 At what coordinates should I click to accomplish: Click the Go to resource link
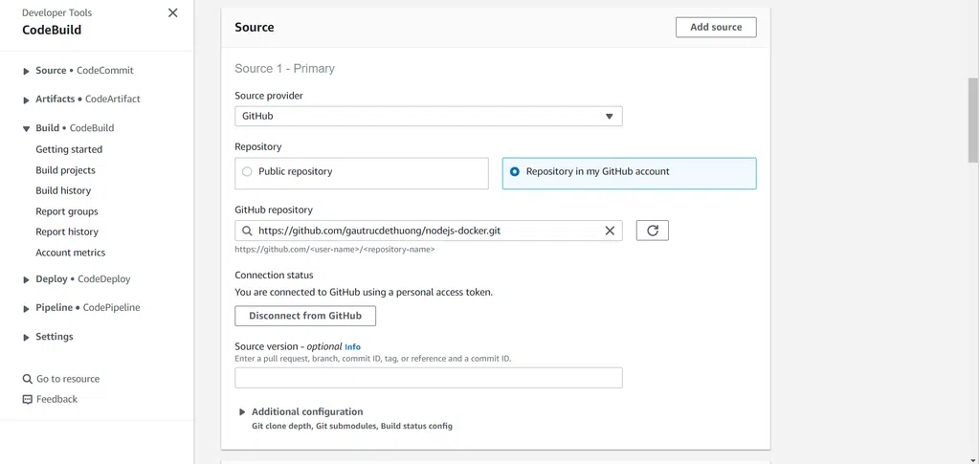point(68,379)
